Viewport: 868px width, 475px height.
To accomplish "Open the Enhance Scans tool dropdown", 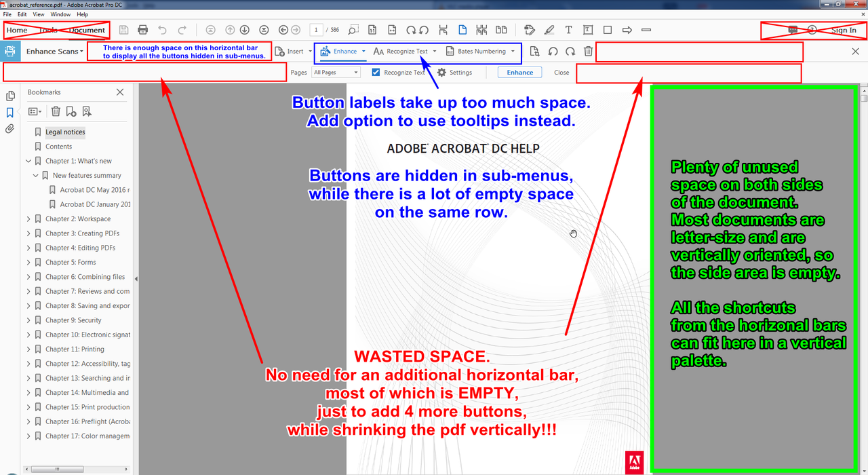I will [x=55, y=52].
